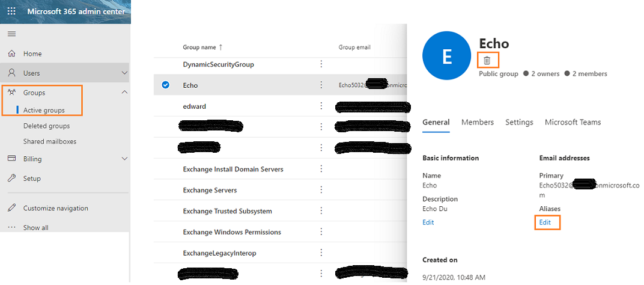Click Microsoft 365 admin center title
Viewport: 644px width, 285px height.
(76, 11)
